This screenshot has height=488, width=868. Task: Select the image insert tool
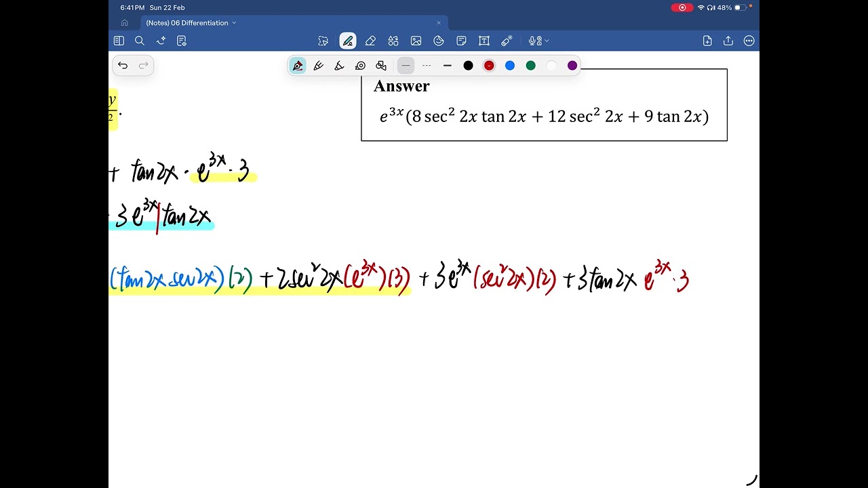click(x=416, y=41)
